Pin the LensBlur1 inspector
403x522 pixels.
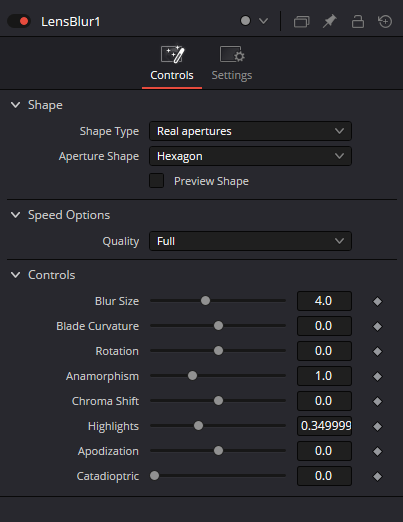(x=329, y=21)
